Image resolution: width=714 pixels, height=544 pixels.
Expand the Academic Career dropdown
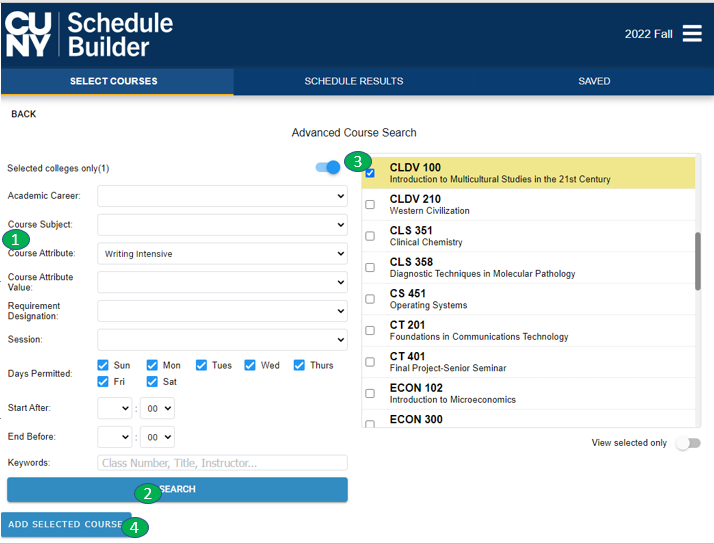coord(222,197)
